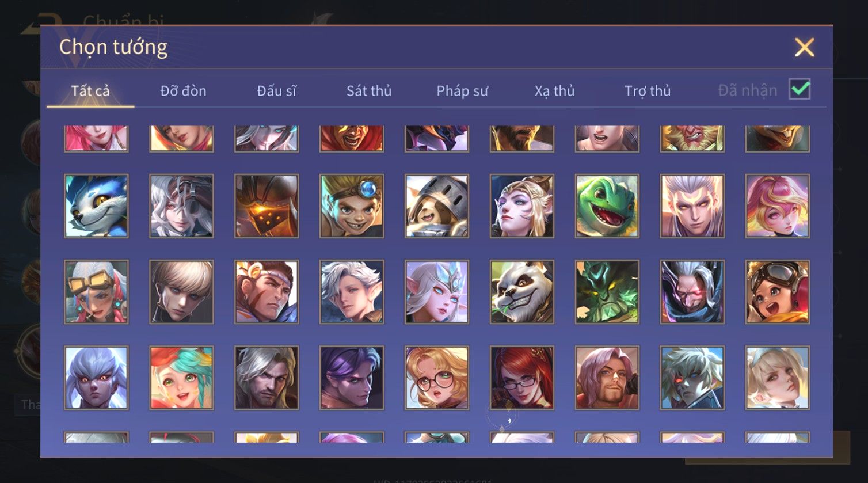
Task: Select the blonde girl with round glasses
Action: point(437,378)
